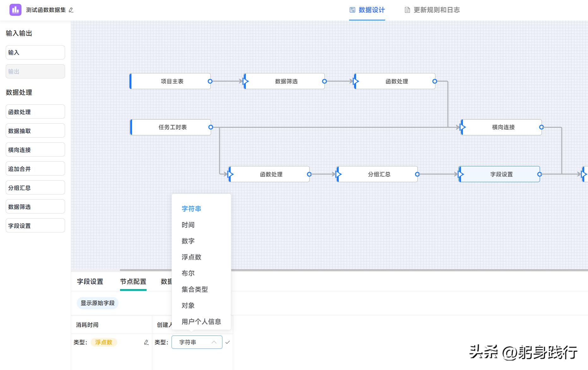Collapse type dropdown using chevron arrow

point(214,342)
